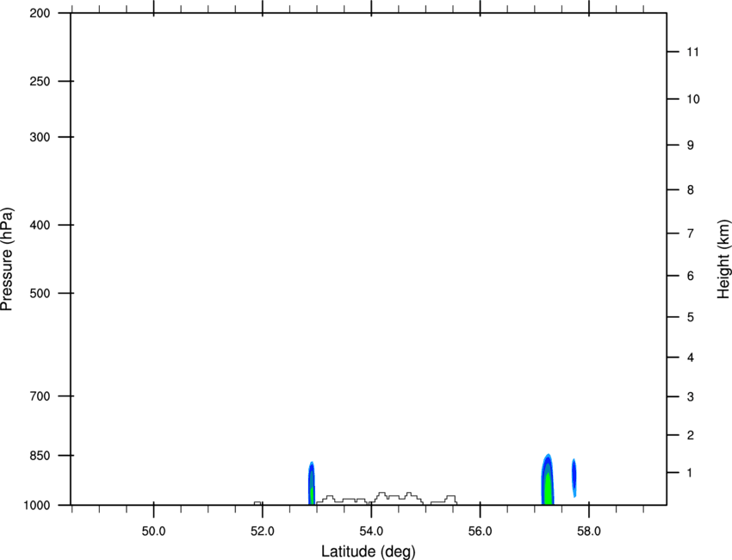
Task: Click the 8 km height tick label
Action: (691, 190)
